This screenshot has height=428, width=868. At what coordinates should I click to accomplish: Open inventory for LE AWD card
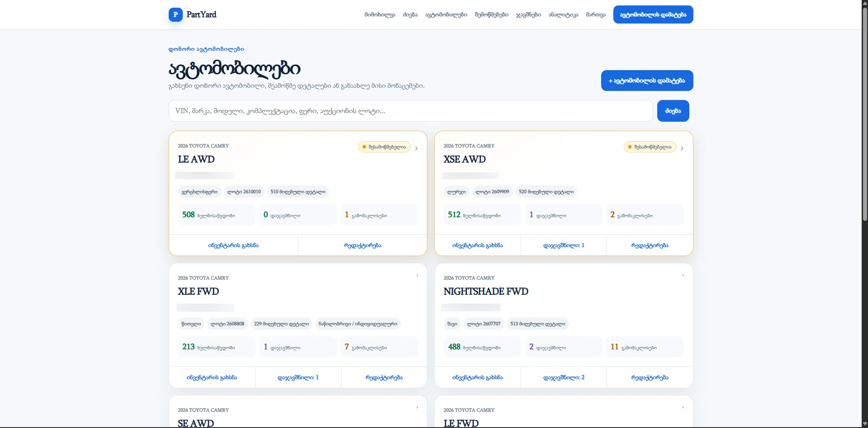point(233,245)
